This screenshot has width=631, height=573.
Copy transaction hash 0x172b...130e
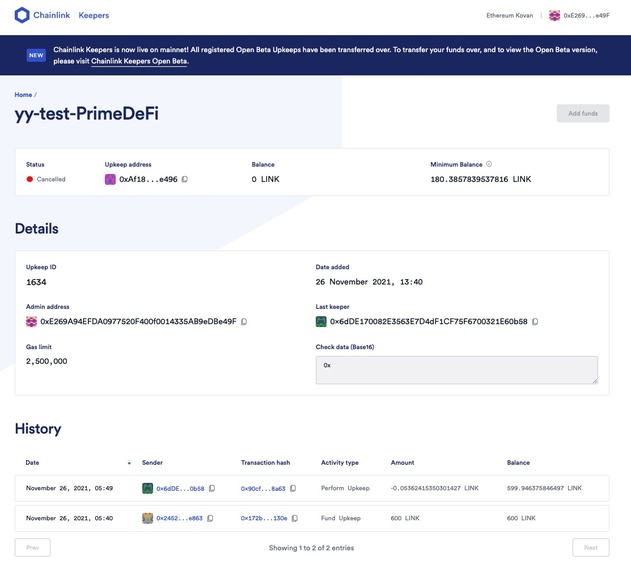[x=295, y=518]
